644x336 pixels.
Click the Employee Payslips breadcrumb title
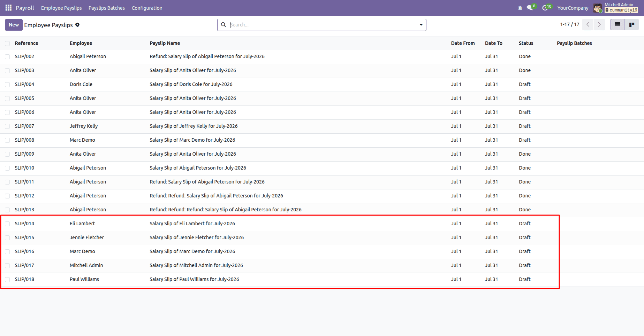pyautogui.click(x=48, y=25)
